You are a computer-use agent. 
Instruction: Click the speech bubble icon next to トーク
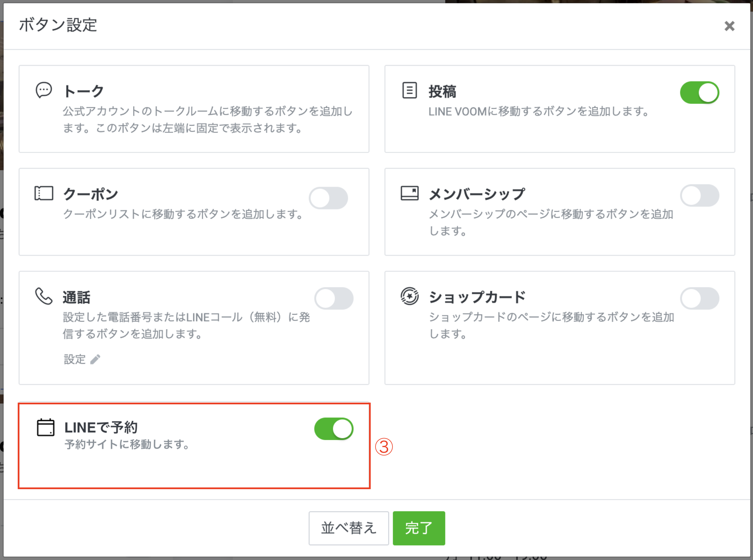click(44, 91)
